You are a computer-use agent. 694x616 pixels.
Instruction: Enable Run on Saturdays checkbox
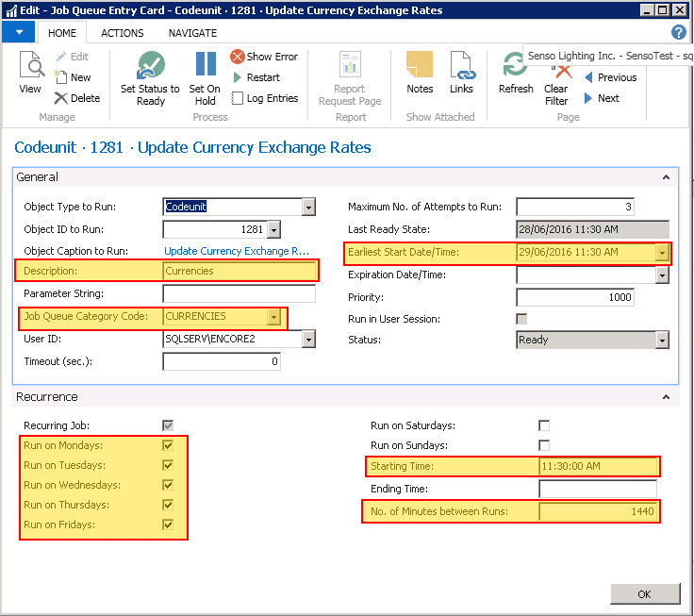tap(544, 425)
